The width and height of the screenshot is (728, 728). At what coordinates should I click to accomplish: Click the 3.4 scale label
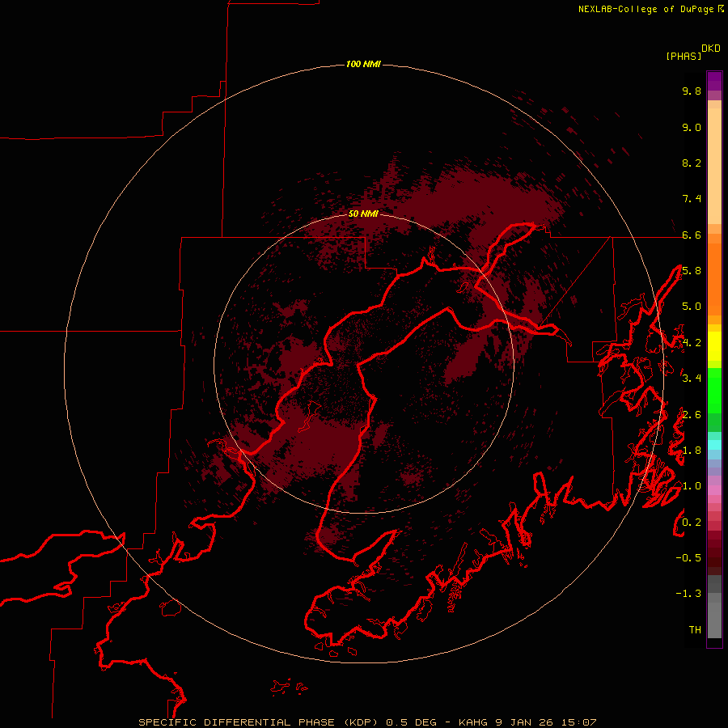coord(692,379)
